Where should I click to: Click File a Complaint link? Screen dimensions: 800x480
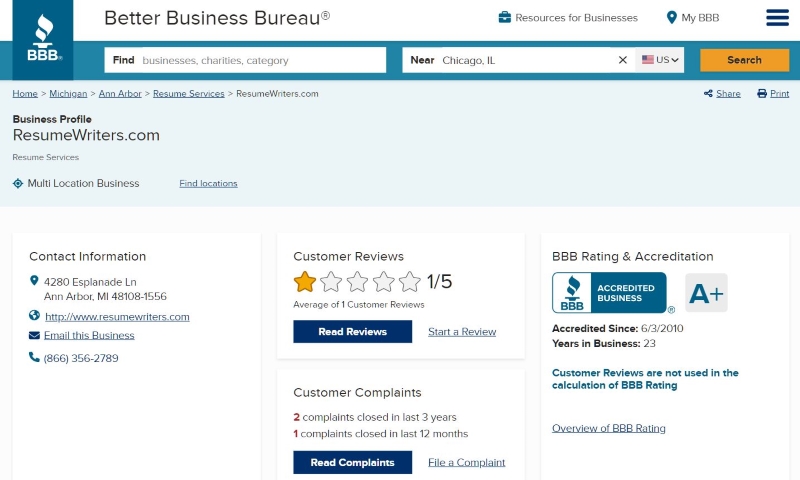click(x=466, y=463)
